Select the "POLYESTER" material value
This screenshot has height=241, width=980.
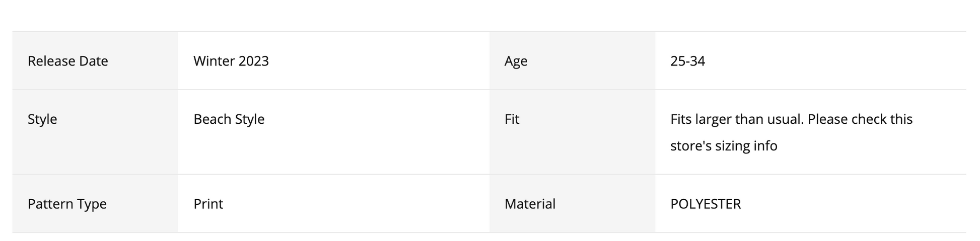[706, 204]
